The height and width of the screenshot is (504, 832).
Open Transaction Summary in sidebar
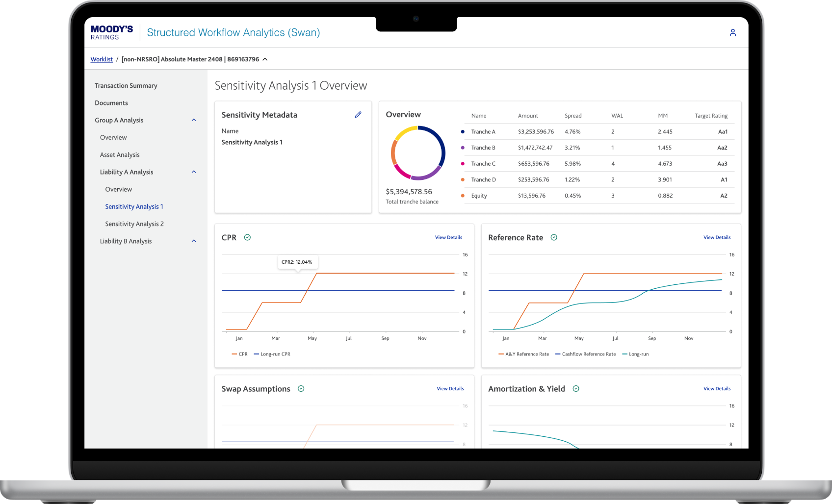pyautogui.click(x=126, y=86)
